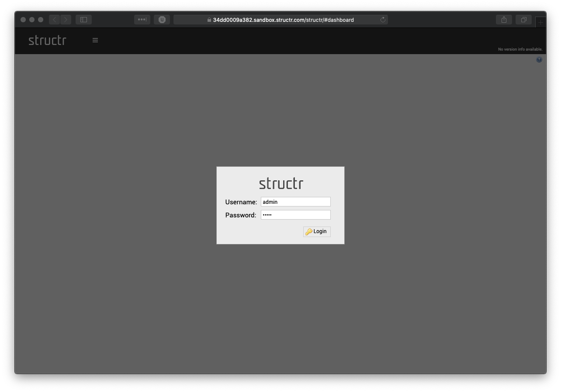Click the structr logo in login dialog
Viewport: 561px width, 392px height.
pyautogui.click(x=281, y=183)
